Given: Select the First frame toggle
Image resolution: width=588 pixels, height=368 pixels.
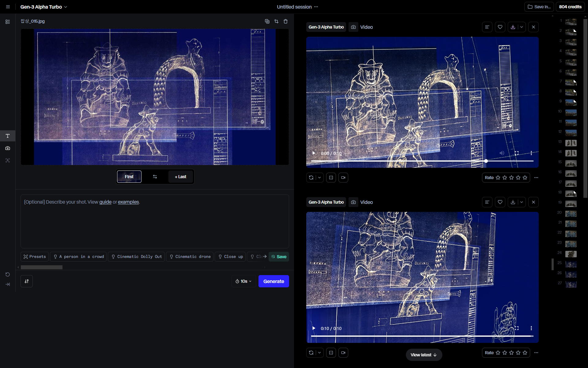Looking at the screenshot, I should [x=129, y=177].
